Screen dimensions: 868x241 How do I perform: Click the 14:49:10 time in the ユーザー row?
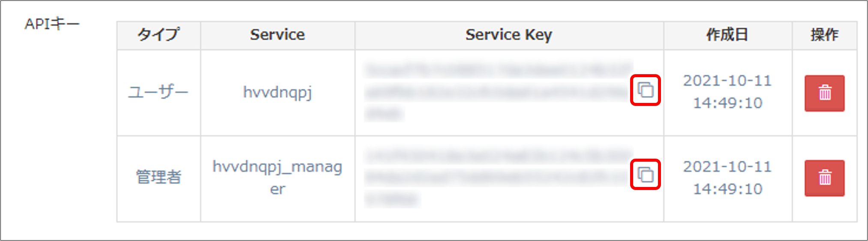point(727,103)
